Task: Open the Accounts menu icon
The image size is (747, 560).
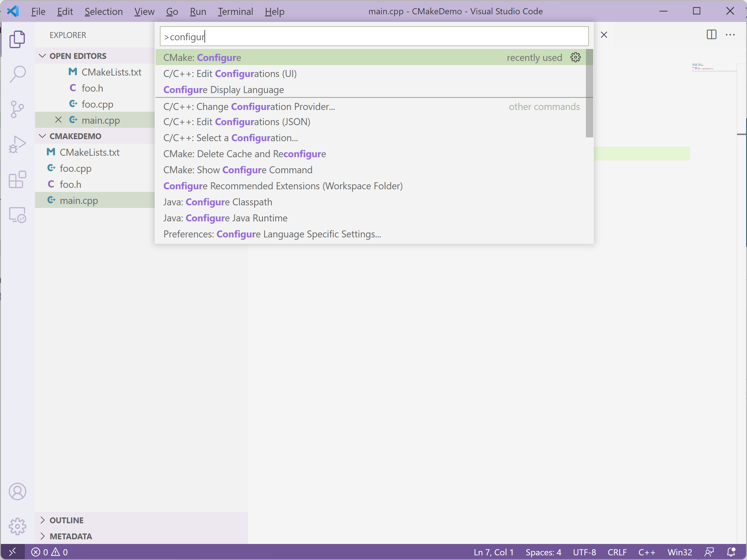Action: [x=17, y=491]
